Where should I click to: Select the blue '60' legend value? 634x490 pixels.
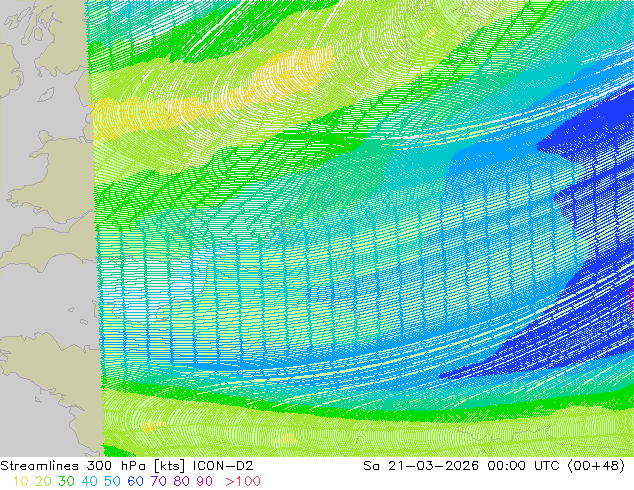click(135, 482)
